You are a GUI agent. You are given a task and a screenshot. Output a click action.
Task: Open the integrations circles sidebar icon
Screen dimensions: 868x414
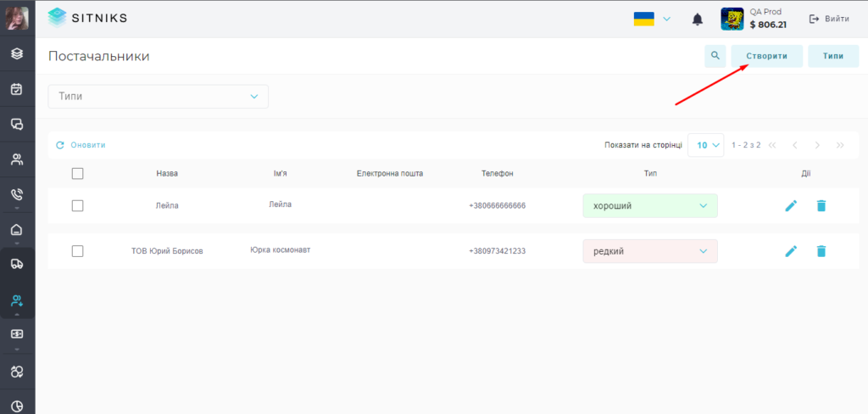(17, 372)
